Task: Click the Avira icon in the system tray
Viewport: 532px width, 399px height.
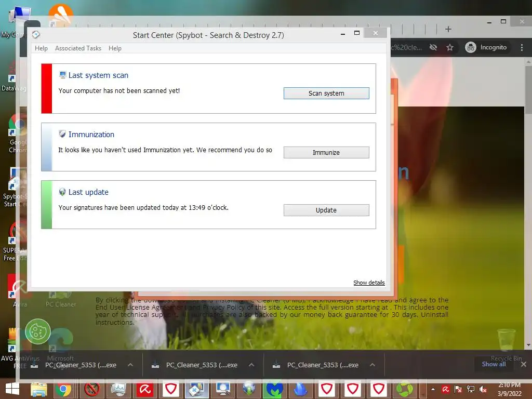Action: [445, 389]
